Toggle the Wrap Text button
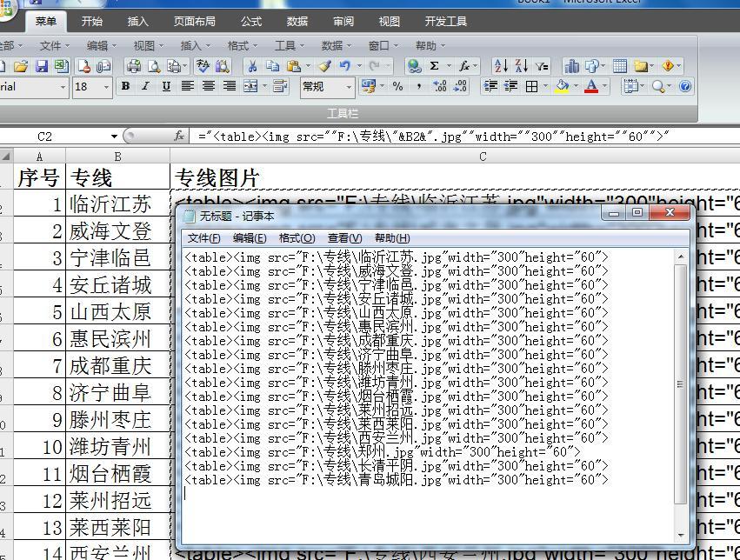740x560 pixels. pos(280,86)
